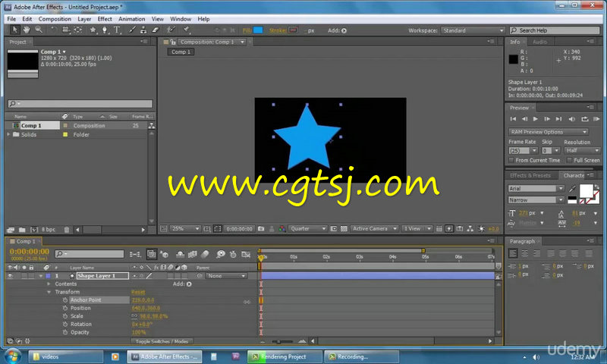Open the Parent None dropdown
This screenshot has width=607, height=364.
coord(226,276)
